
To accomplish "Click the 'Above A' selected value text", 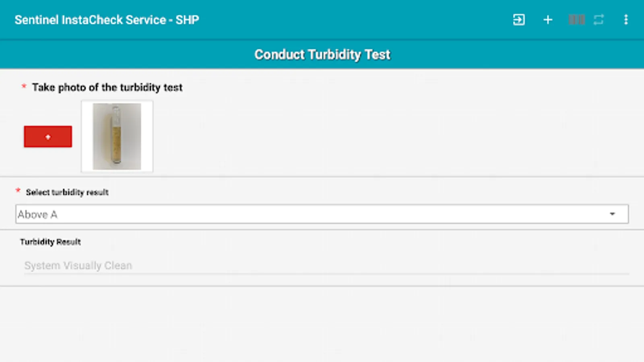I will pos(37,214).
